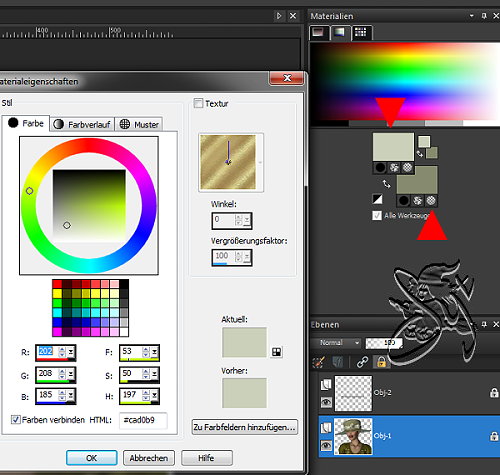Viewport: 500px width, 475px height.
Task: Switch to the Farbe tab
Action: coord(26,123)
